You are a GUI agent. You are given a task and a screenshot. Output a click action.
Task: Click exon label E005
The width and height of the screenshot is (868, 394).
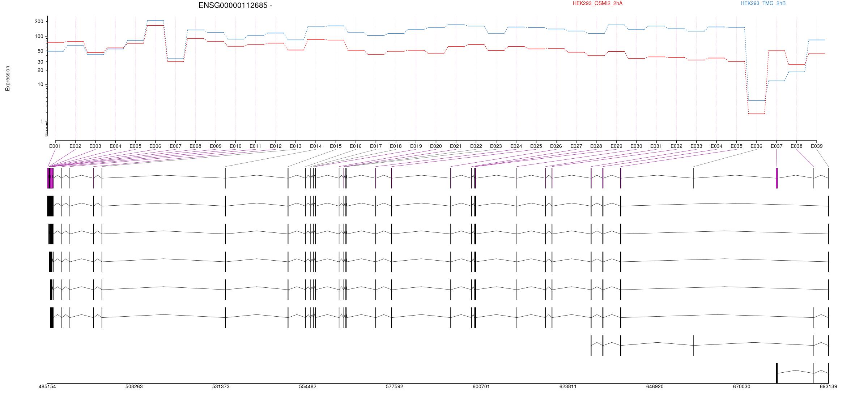pyautogui.click(x=135, y=146)
